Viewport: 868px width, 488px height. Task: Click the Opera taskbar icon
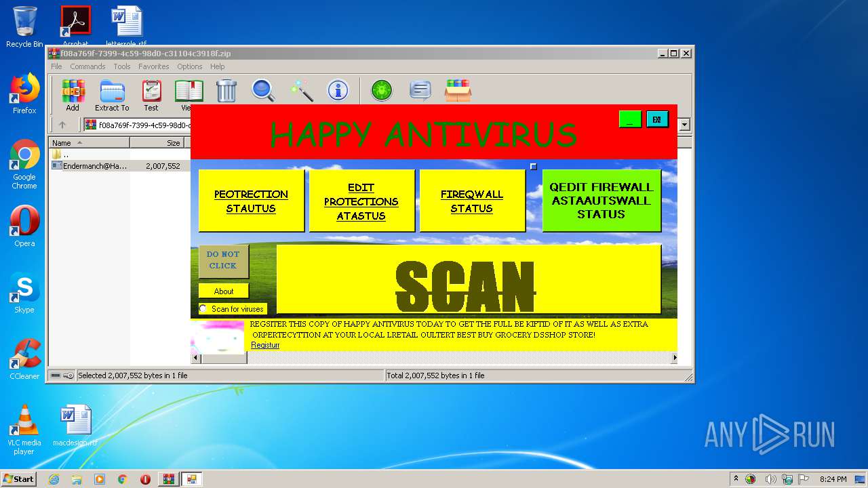coord(145,479)
